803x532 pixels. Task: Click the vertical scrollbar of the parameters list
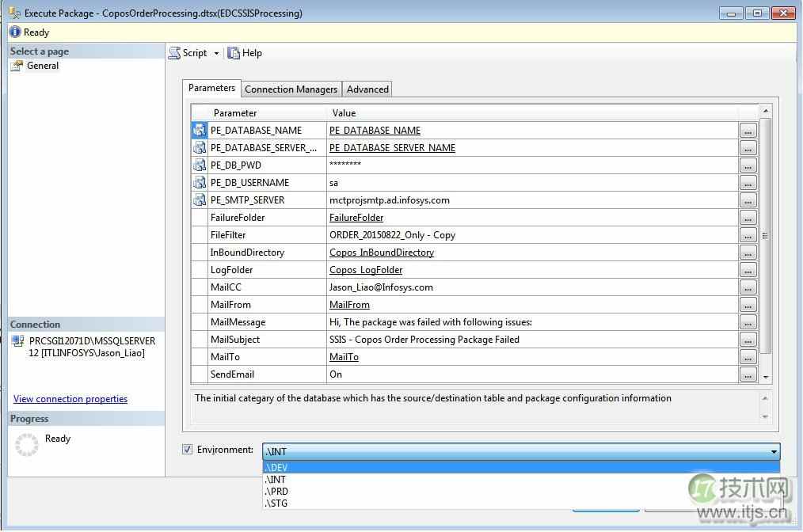pos(763,237)
